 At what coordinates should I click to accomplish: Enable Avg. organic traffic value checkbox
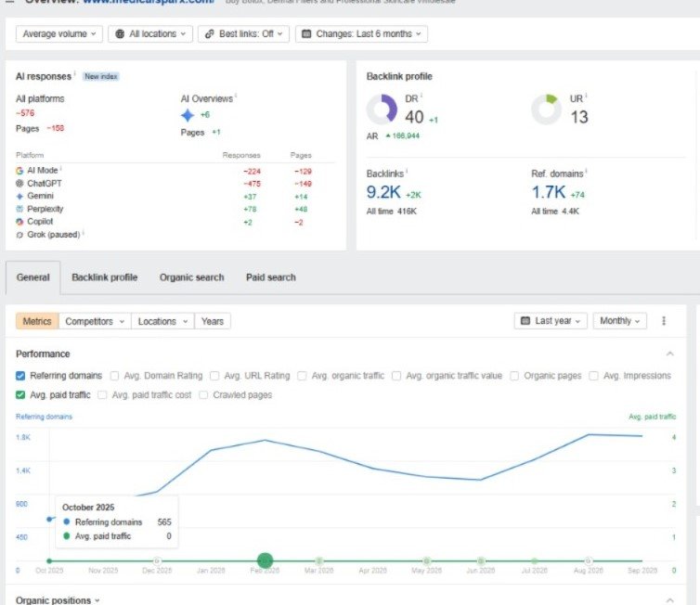click(396, 376)
